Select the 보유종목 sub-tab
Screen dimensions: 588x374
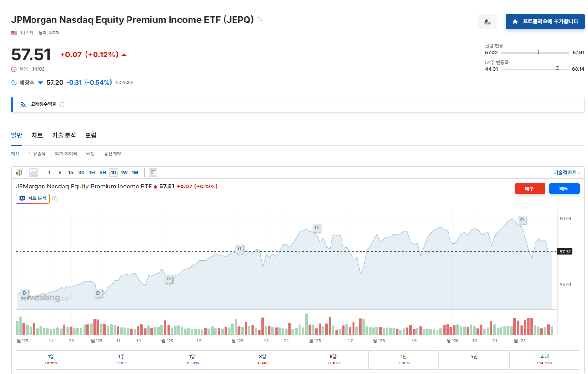click(x=37, y=154)
